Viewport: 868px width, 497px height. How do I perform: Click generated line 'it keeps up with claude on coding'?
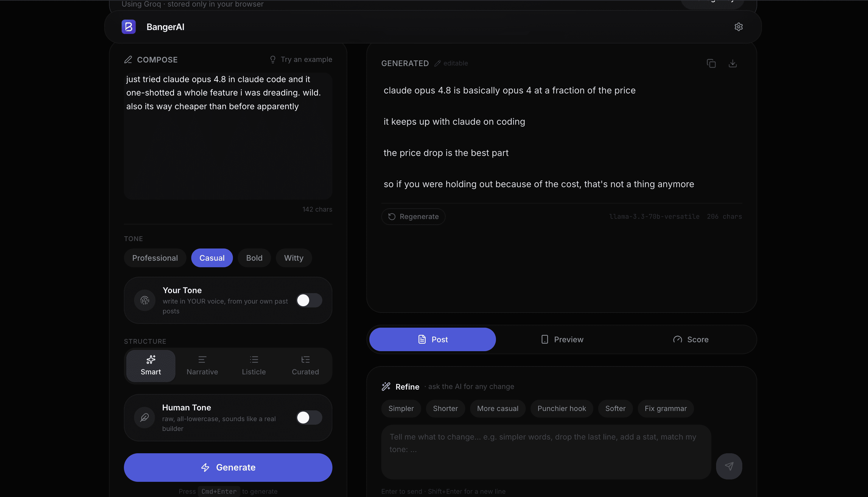[x=454, y=122]
